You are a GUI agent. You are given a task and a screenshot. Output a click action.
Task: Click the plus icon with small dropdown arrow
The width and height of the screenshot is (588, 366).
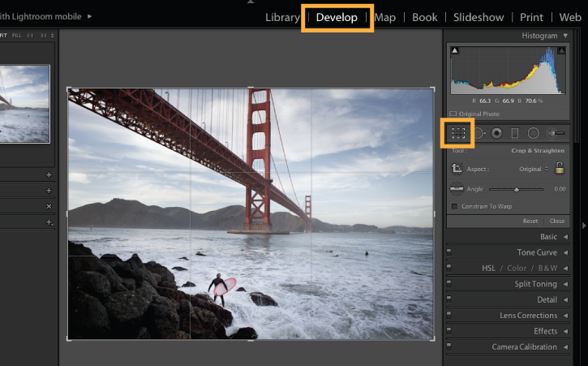[49, 222]
